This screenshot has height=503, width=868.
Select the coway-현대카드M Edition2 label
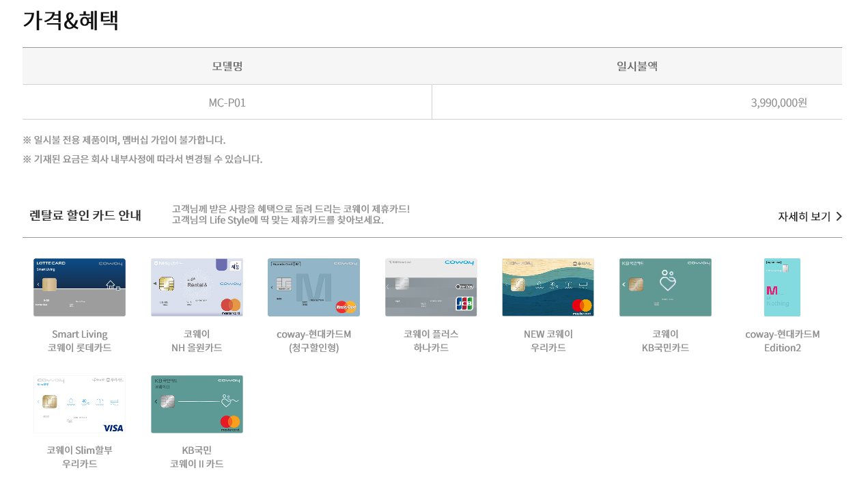(x=782, y=341)
